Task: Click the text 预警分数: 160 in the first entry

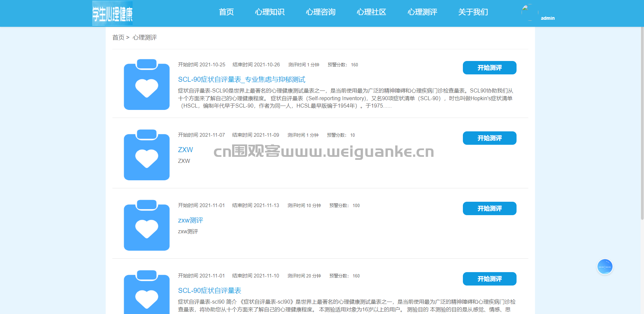Action: pos(343,65)
